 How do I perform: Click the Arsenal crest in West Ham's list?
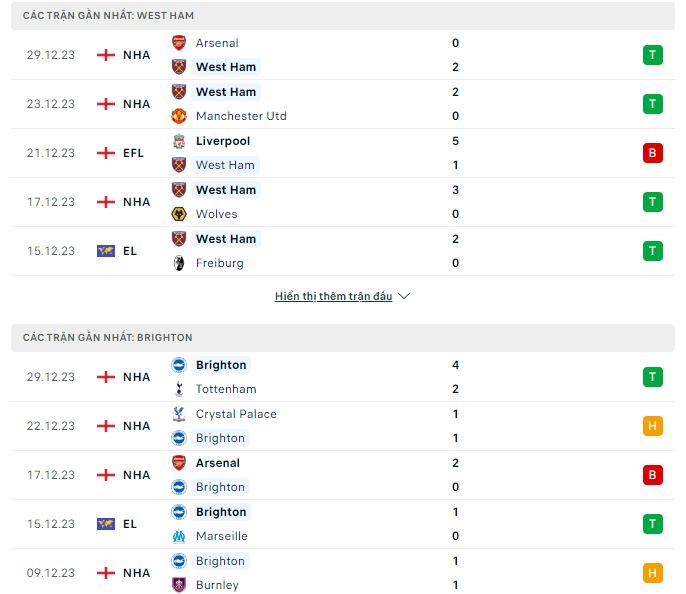(179, 43)
